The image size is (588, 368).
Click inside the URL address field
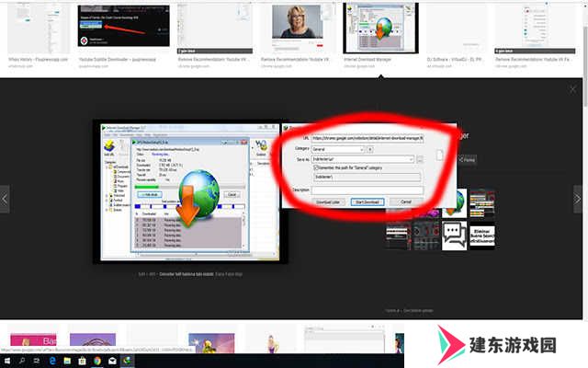(367, 138)
